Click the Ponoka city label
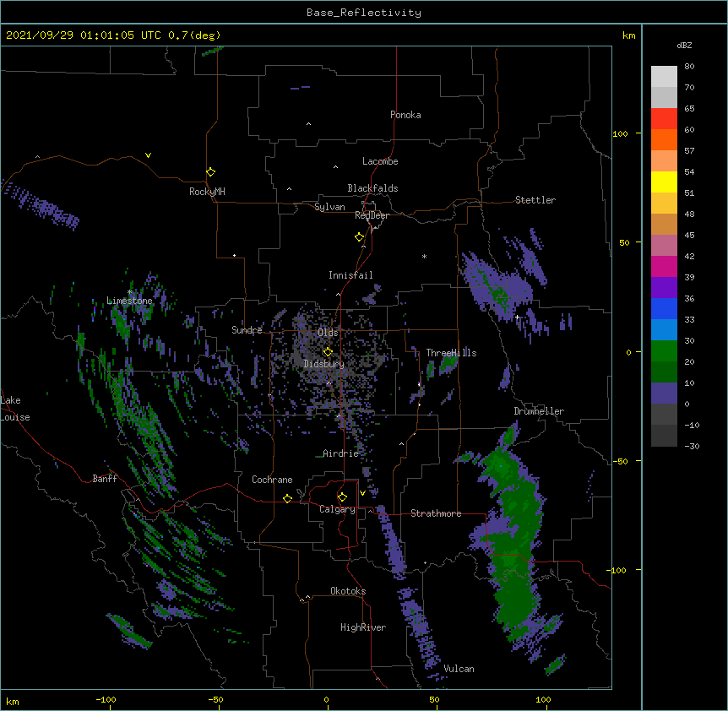The image size is (728, 711). [x=405, y=115]
